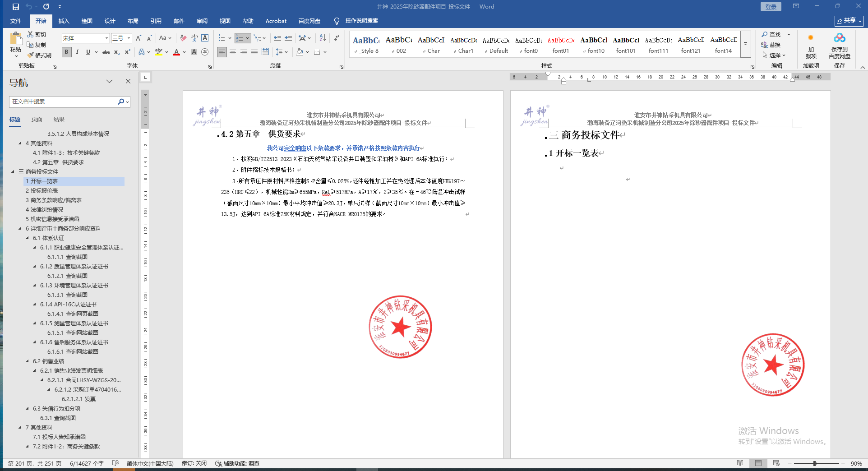Open the font size dropdown (三号)
This screenshot has height=471, width=868.
[129, 38]
